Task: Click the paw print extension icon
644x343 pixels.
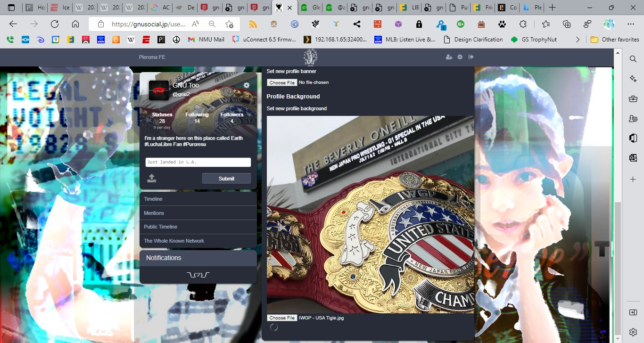Action: click(x=502, y=24)
